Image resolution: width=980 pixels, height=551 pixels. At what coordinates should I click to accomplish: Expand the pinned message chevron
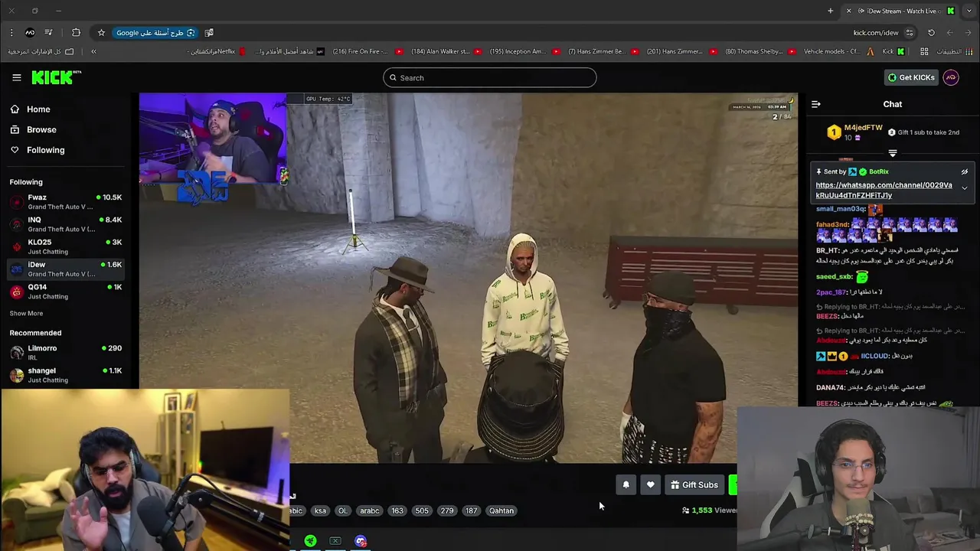tap(965, 187)
